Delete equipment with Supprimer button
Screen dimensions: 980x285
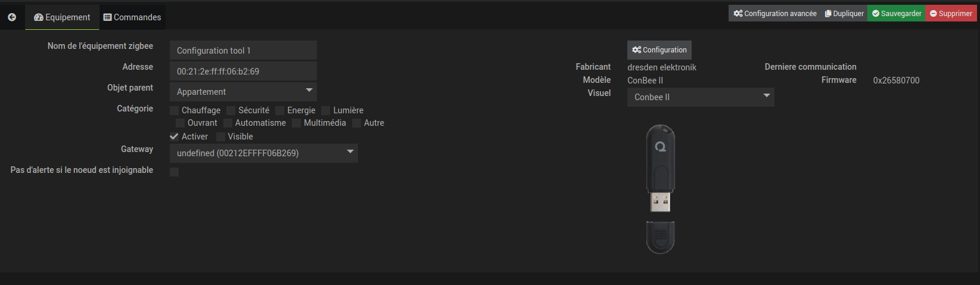pyautogui.click(x=951, y=13)
